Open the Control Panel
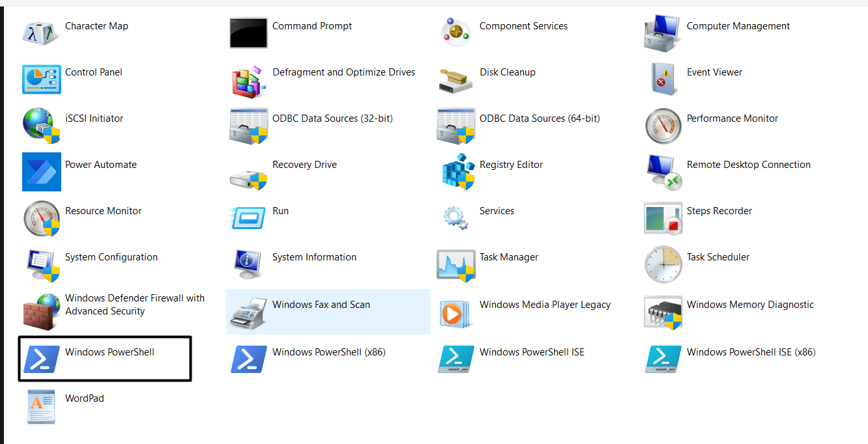The image size is (868, 444). point(93,72)
